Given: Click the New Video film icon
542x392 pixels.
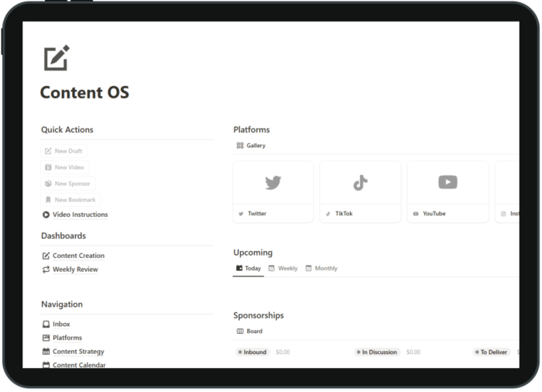Looking at the screenshot, I should [48, 167].
